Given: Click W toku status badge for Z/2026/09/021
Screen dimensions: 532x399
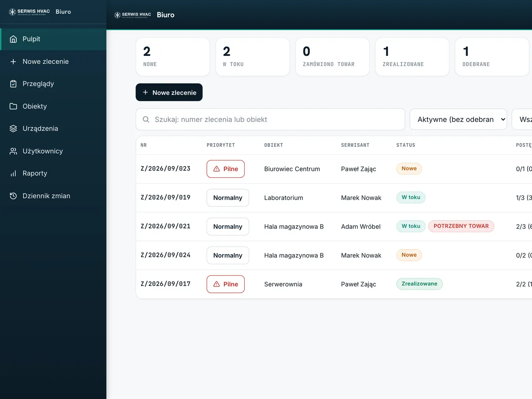Looking at the screenshot, I should [411, 226].
